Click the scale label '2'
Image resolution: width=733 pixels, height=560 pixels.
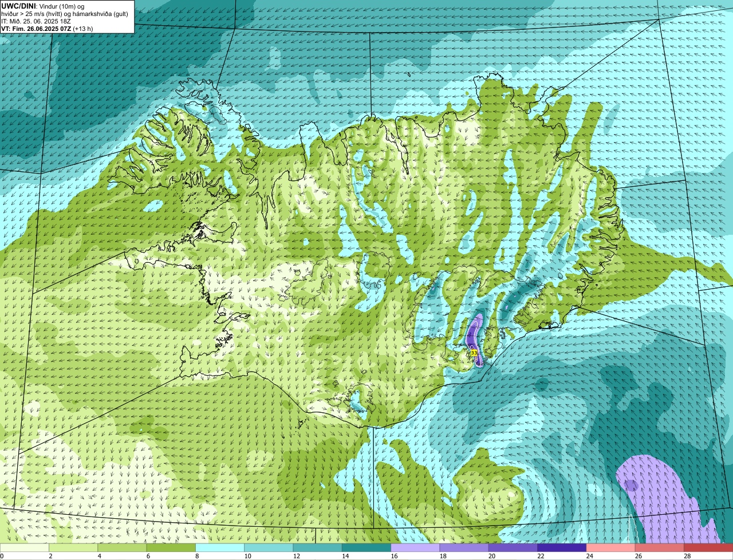tap(50, 556)
